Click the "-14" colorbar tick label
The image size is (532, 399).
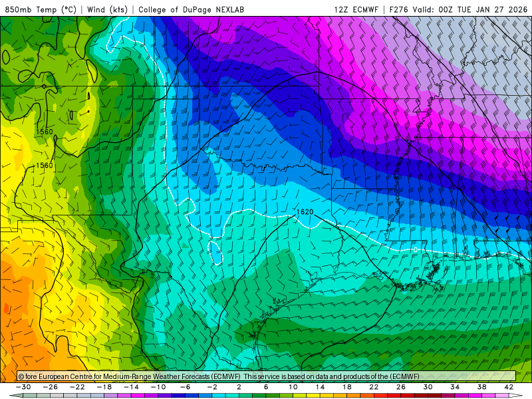click(131, 387)
